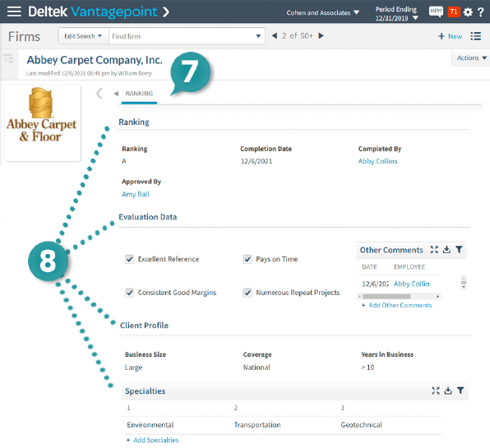This screenshot has height=448, width=490.
Task: Select the RANKING tab
Action: (x=139, y=94)
